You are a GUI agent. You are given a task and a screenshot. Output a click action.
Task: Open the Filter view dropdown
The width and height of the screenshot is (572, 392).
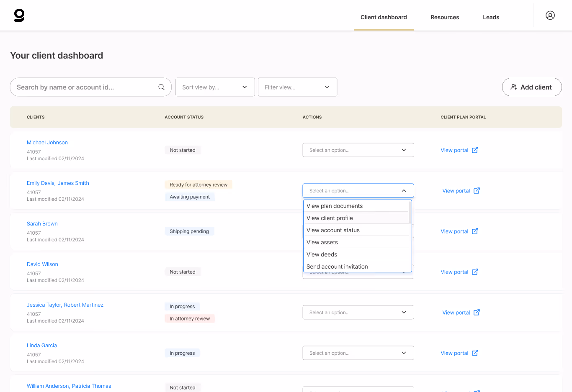click(x=297, y=87)
